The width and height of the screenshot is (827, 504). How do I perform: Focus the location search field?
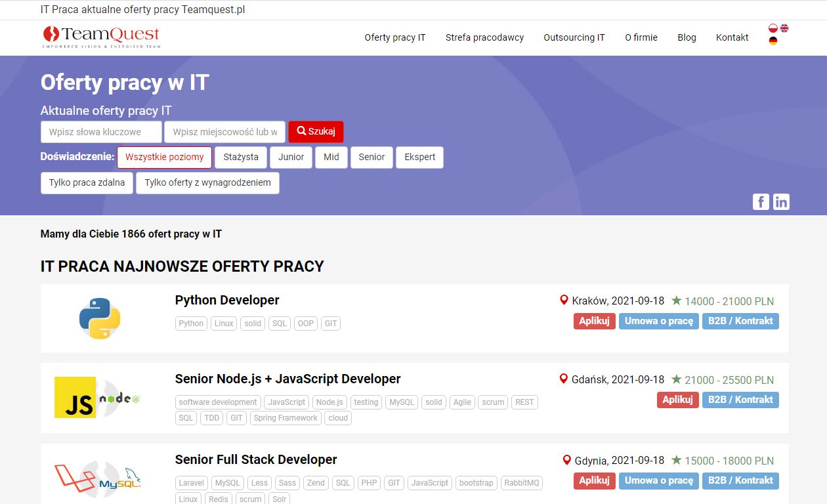tap(225, 132)
